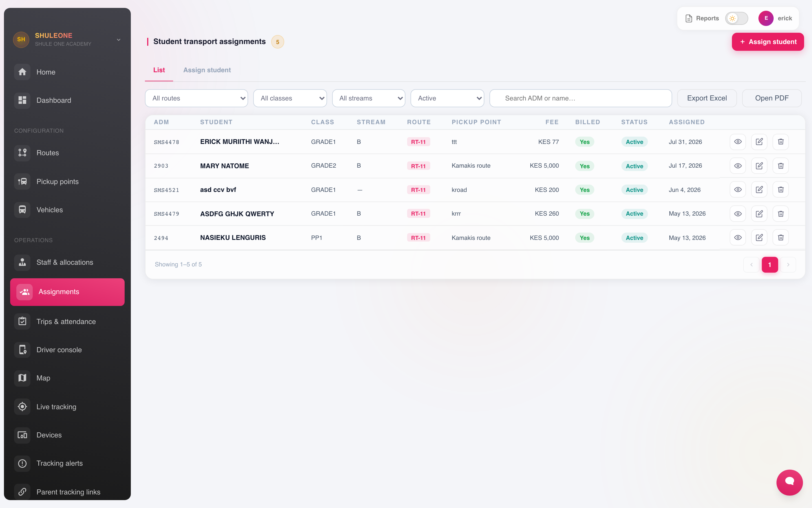Open Trips & attendance clipboard icon
This screenshot has width=812, height=508.
pyautogui.click(x=22, y=321)
